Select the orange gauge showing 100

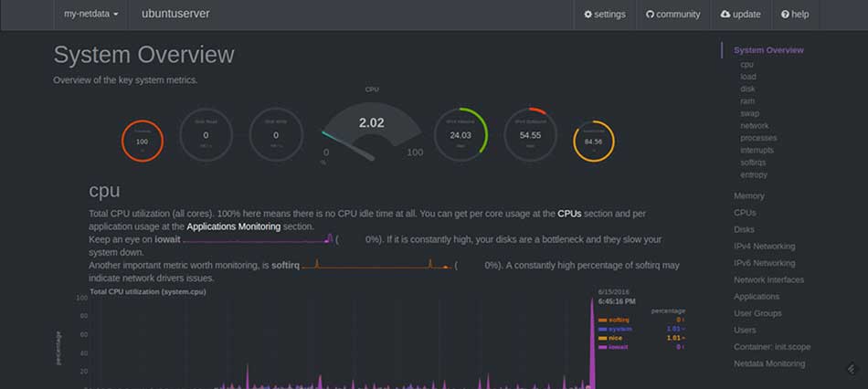pos(142,141)
